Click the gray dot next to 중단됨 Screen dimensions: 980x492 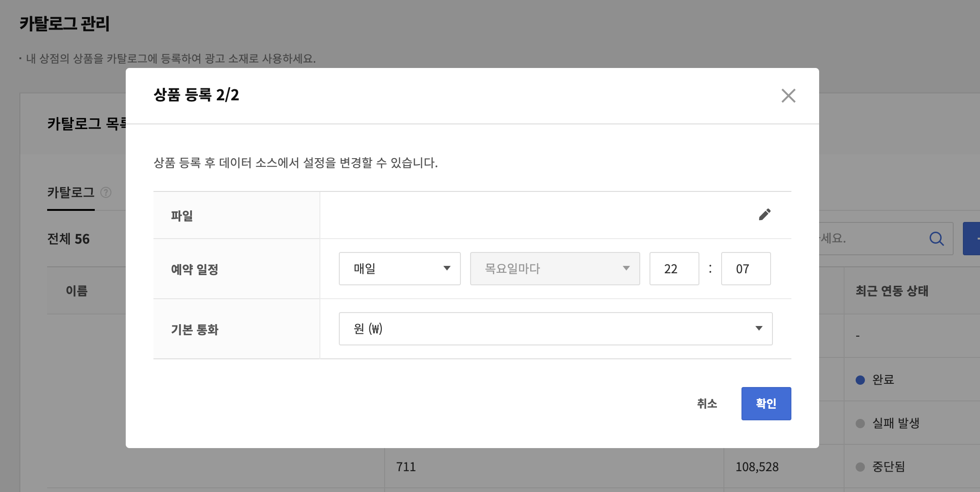(x=860, y=467)
